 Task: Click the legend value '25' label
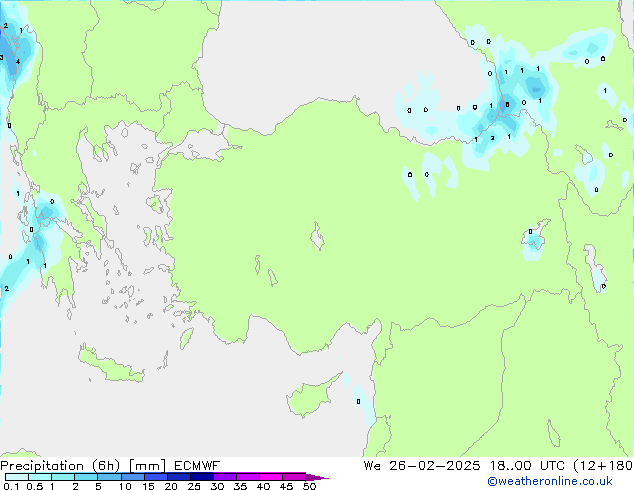(194, 486)
